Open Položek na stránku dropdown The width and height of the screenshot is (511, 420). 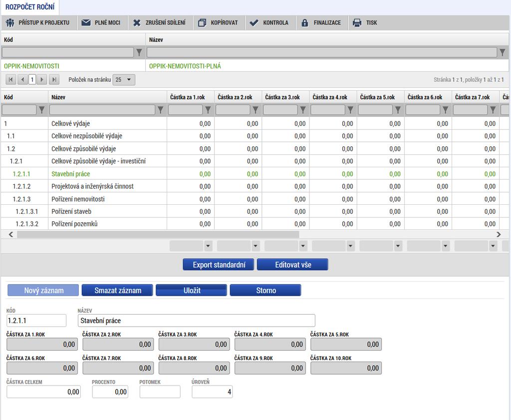(124, 79)
